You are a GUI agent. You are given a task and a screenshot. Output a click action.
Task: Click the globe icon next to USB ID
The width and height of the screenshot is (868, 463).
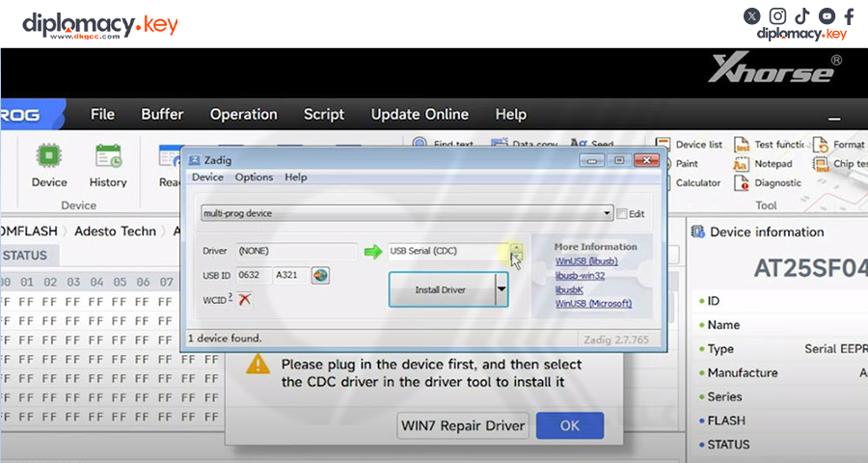(x=320, y=275)
